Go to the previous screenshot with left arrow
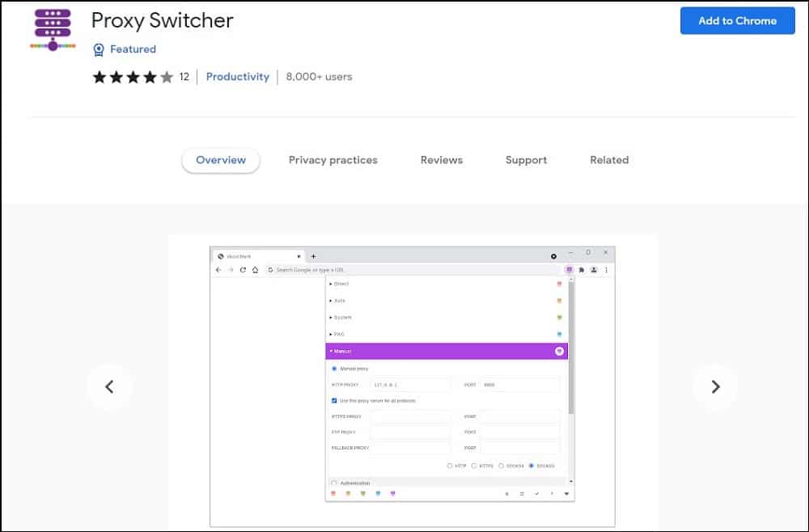The image size is (809, 532). [109, 386]
